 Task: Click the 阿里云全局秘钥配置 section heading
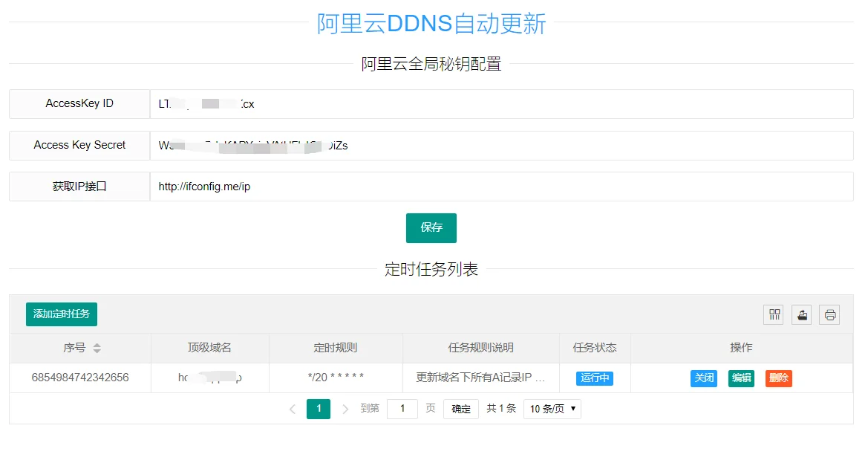point(431,64)
